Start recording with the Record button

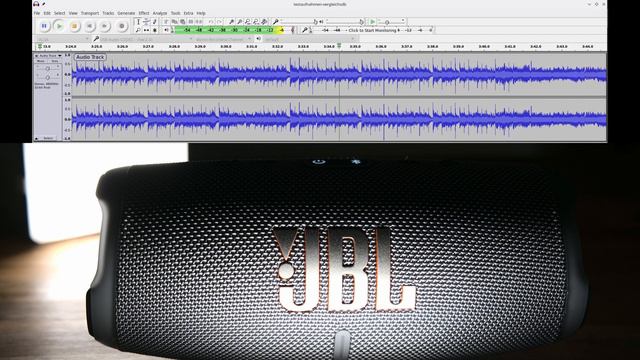pos(121,26)
